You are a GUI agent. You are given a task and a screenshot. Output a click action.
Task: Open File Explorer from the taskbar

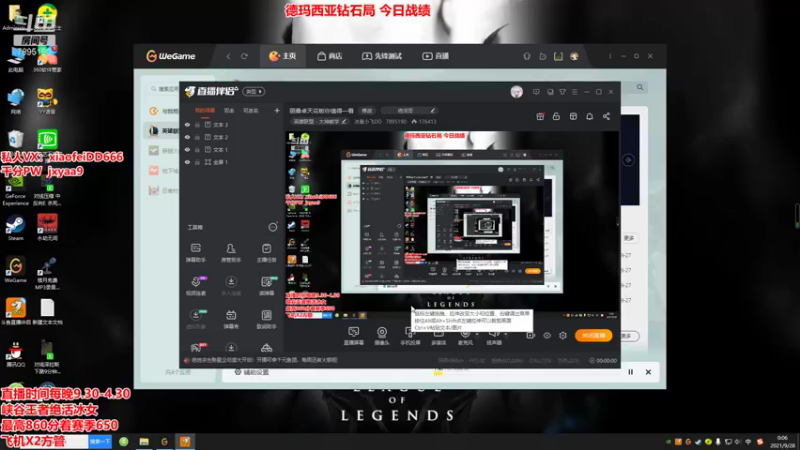144,441
